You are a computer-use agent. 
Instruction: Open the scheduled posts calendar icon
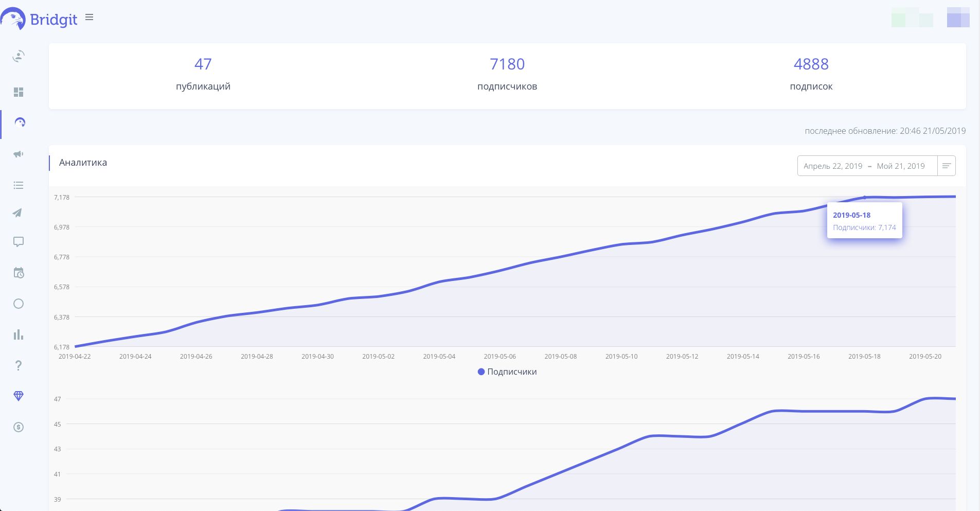(x=19, y=273)
